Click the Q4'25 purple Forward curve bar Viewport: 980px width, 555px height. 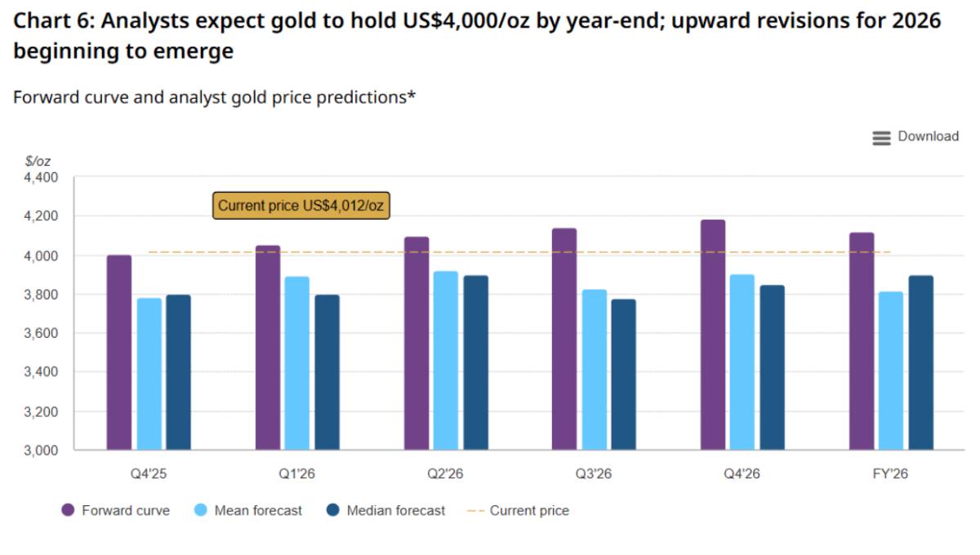(119, 353)
